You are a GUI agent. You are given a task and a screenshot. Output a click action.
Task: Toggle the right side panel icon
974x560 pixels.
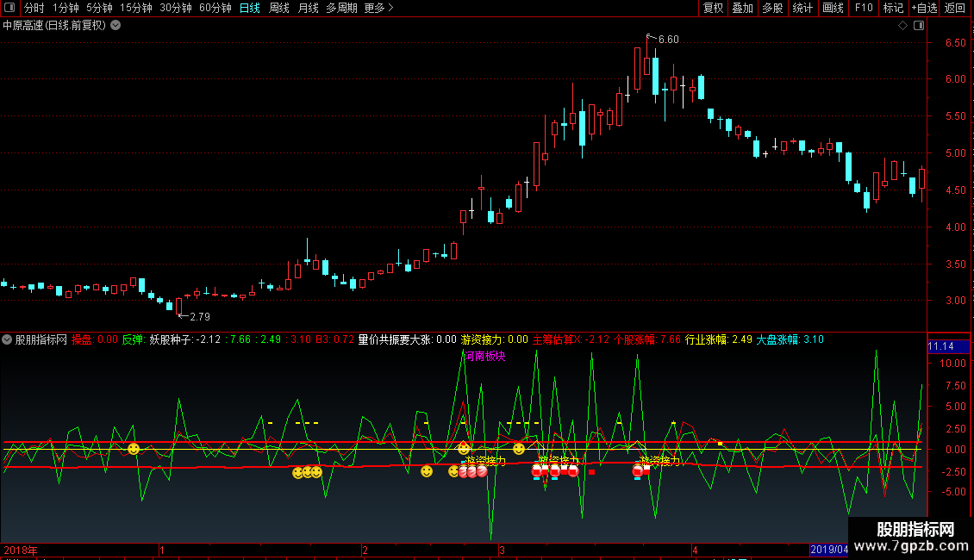pos(919,26)
